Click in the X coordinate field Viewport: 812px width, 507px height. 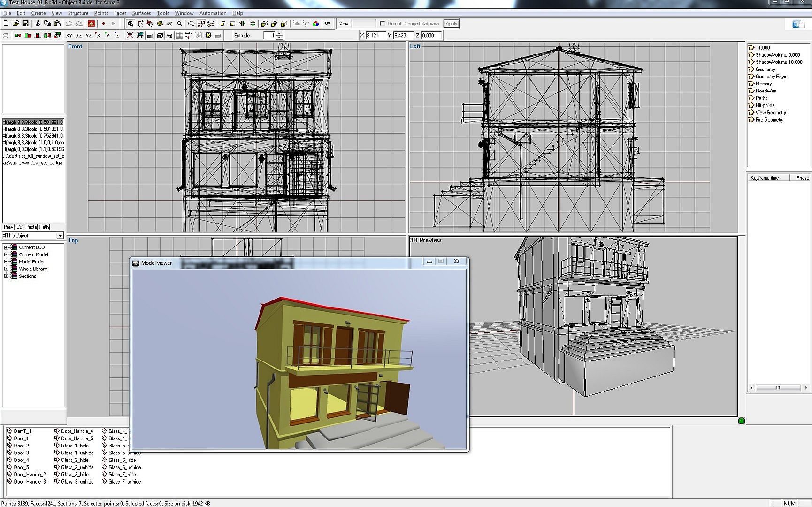[x=375, y=35]
